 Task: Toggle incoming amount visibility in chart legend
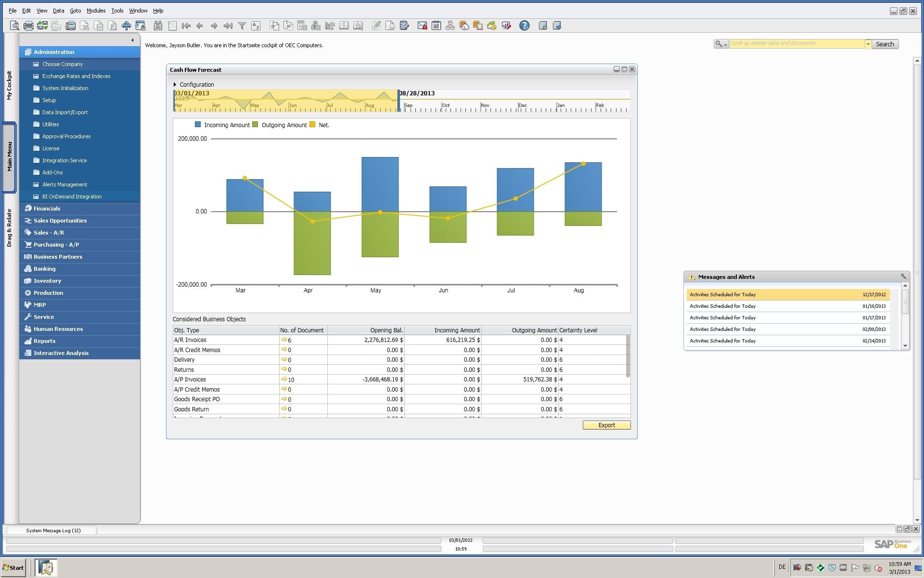(198, 125)
